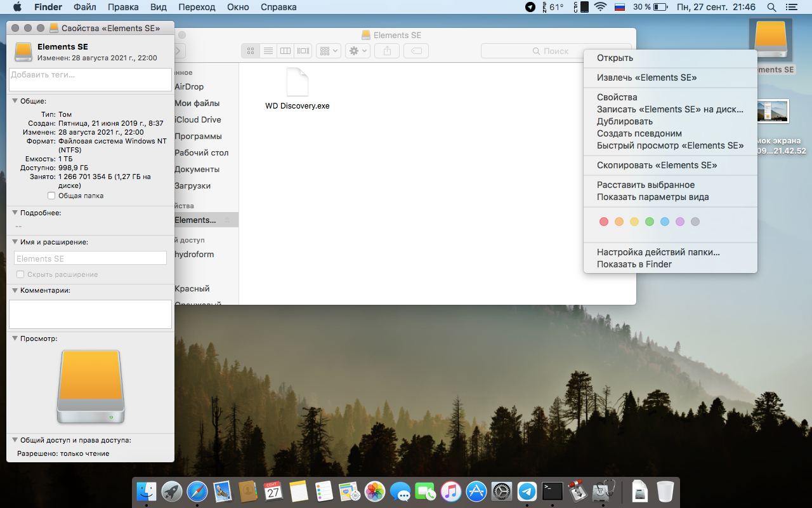Click 'Загрузки' in the Finder sidebar
The width and height of the screenshot is (812, 508).
click(193, 185)
